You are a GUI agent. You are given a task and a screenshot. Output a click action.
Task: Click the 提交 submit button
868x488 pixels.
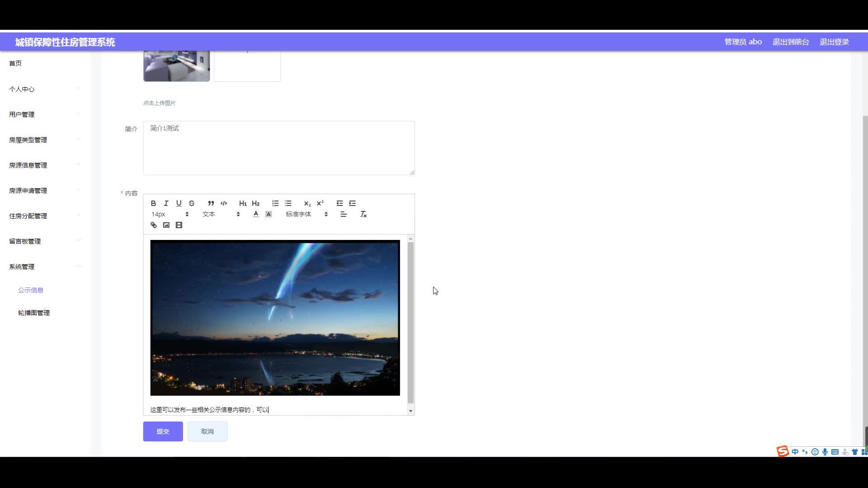click(x=163, y=432)
